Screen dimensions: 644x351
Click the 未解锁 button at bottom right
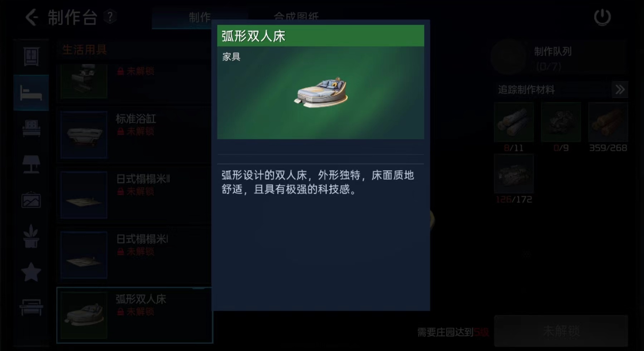click(x=561, y=331)
